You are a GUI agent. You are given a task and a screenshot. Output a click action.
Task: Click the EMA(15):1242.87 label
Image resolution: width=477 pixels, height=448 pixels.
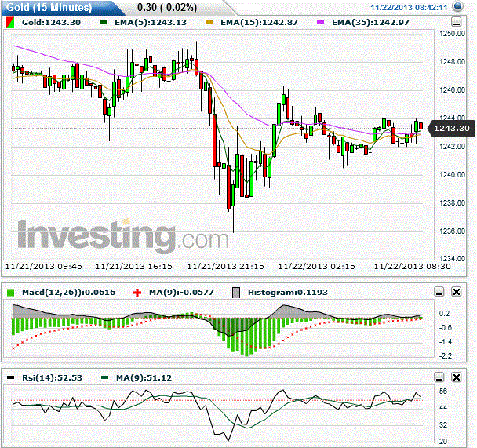tap(259, 23)
